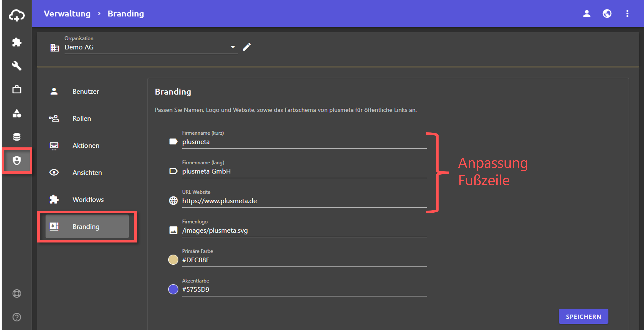Go to Verwaltung via the breadcrumb
The height and width of the screenshot is (330, 644).
click(67, 14)
